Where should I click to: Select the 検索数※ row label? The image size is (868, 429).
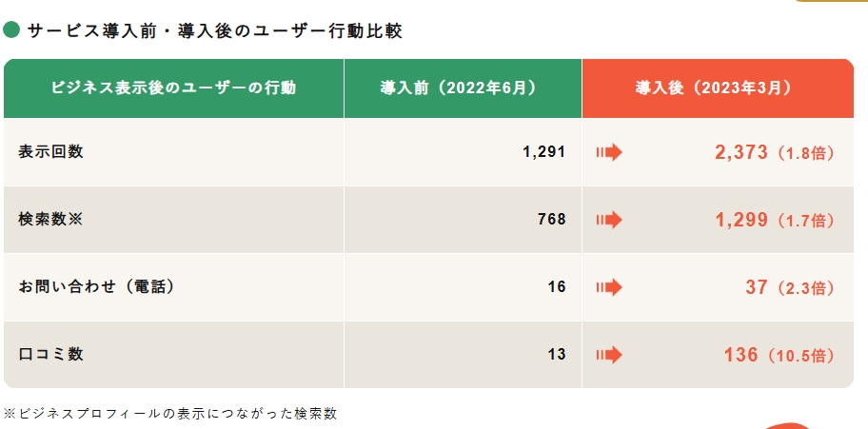coord(51,220)
